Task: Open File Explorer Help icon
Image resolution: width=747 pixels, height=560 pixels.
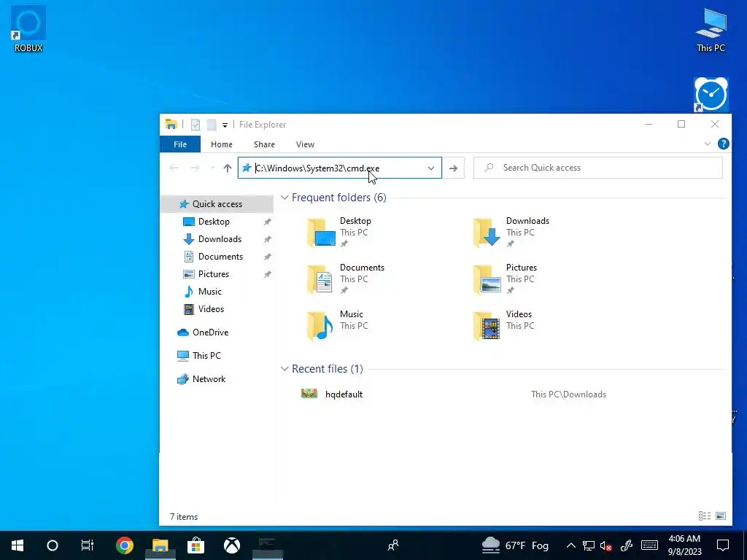Action: (x=723, y=144)
